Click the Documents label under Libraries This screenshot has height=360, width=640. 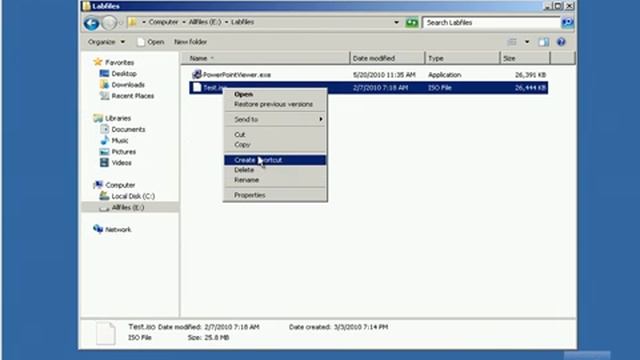(x=128, y=129)
